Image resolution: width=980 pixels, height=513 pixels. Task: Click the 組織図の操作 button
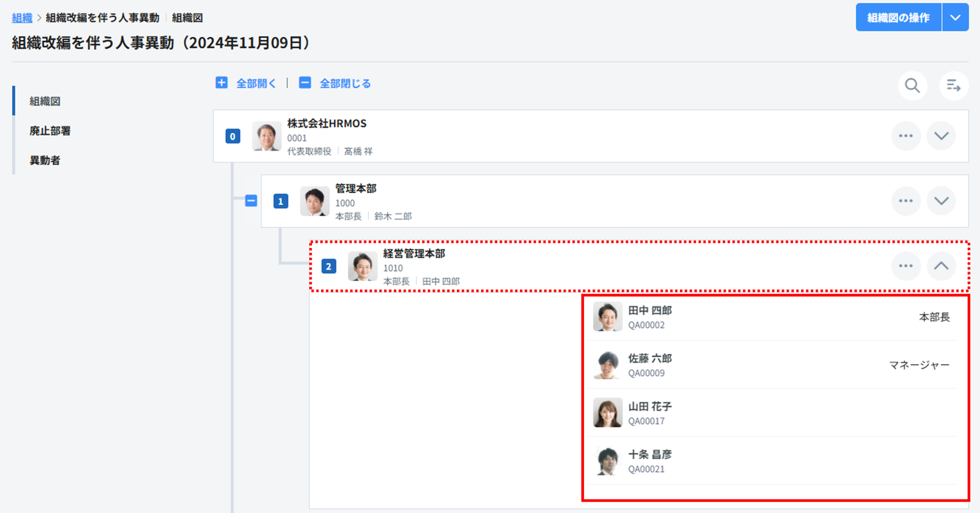pos(898,17)
